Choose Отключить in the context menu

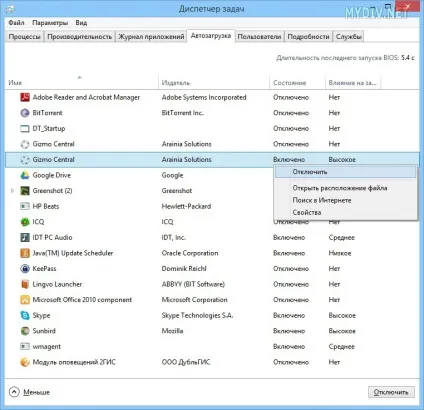point(345,172)
